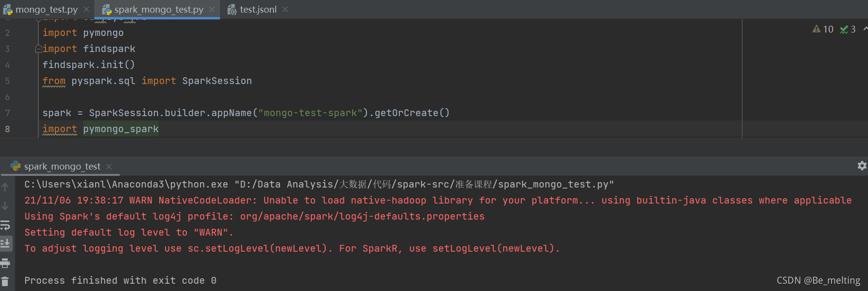This screenshot has height=291, width=868.
Task: Switch to the mongo_test.py editor tab
Action: point(46,9)
